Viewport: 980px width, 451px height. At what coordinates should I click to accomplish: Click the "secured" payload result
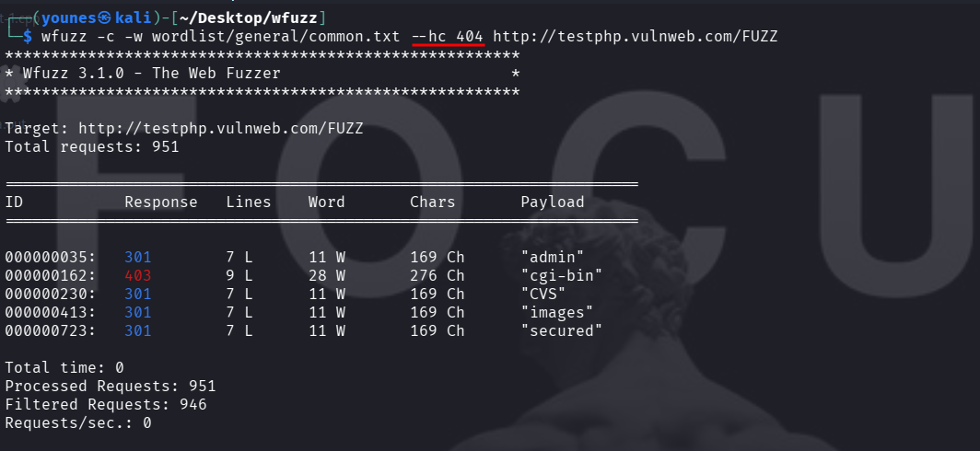pos(562,330)
